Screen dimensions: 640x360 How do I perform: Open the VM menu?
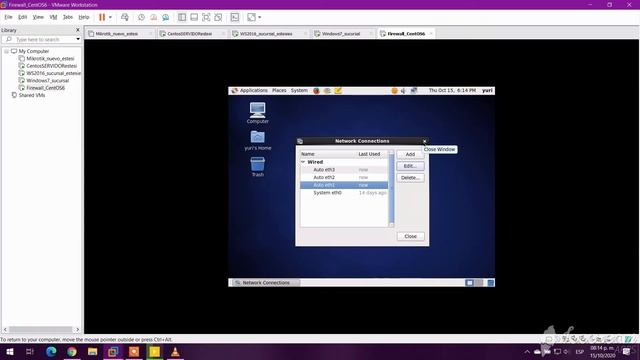tap(53, 17)
